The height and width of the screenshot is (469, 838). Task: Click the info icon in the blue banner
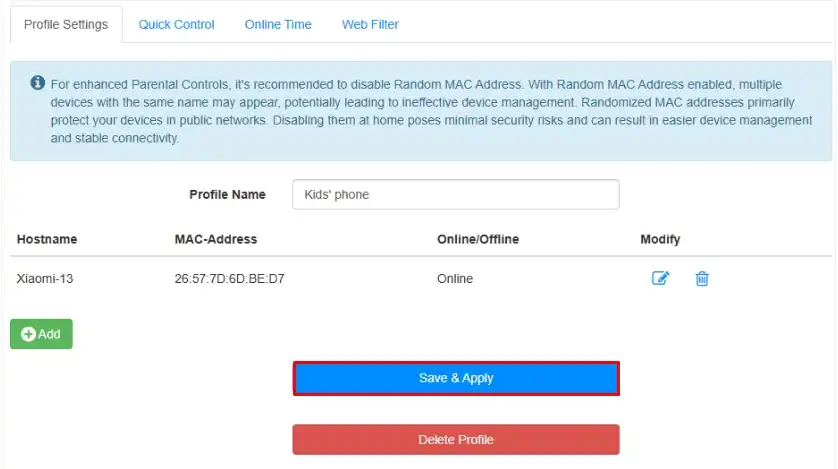(x=37, y=82)
